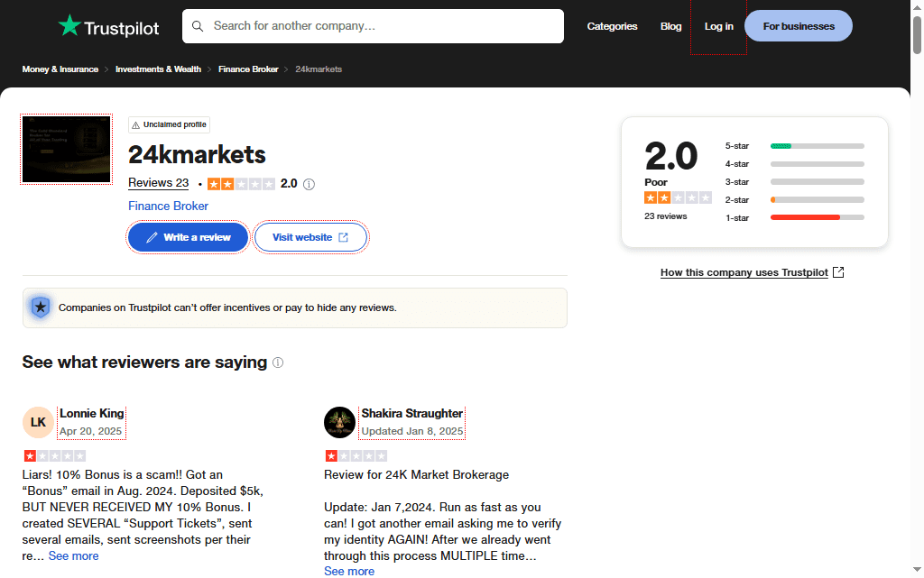Click the star rating in summary card
The image size is (924, 578).
679,197
